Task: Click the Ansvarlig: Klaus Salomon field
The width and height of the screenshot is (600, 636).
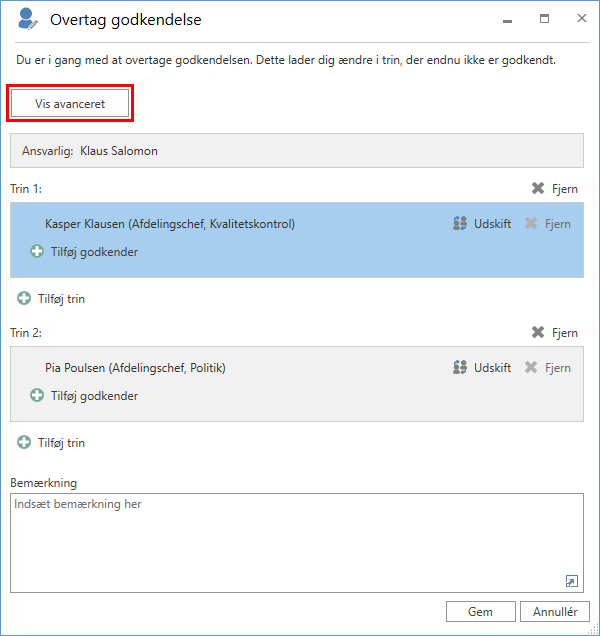Action: 297,150
